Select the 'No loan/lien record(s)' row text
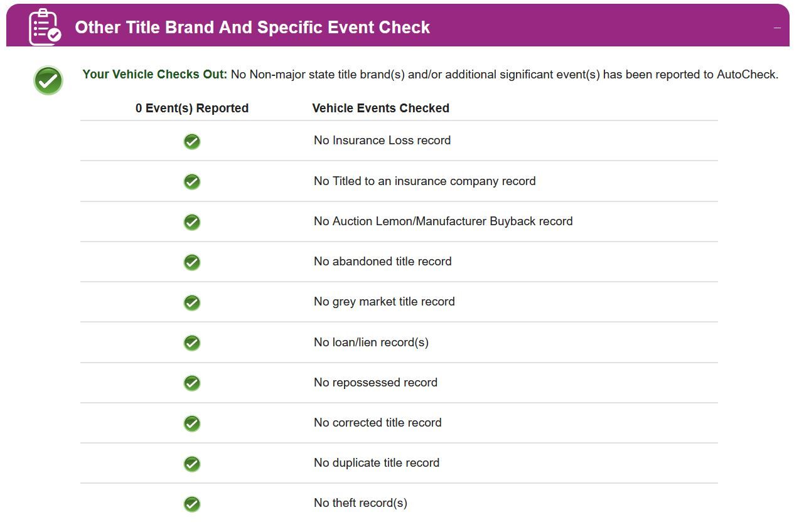This screenshot has height=532, width=799. point(371,343)
